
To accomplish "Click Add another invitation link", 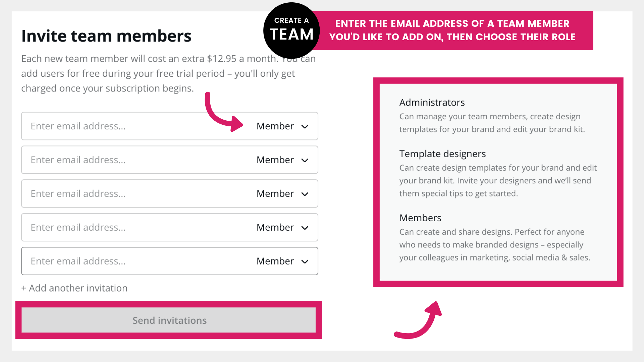I will tap(74, 288).
